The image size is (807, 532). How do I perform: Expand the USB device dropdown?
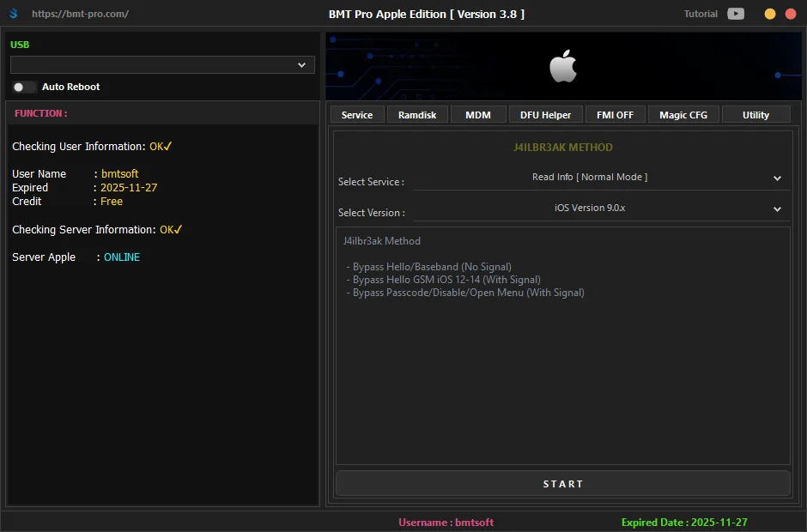pos(162,65)
